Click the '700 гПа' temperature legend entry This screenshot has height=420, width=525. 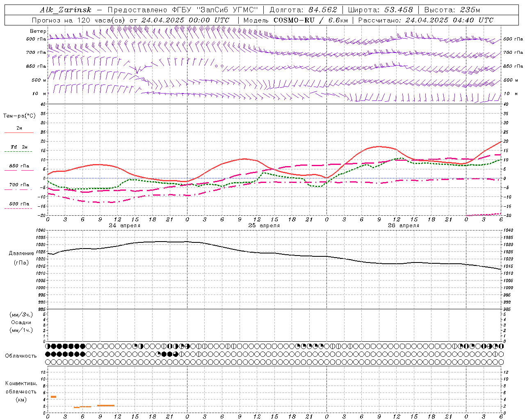tap(19, 185)
